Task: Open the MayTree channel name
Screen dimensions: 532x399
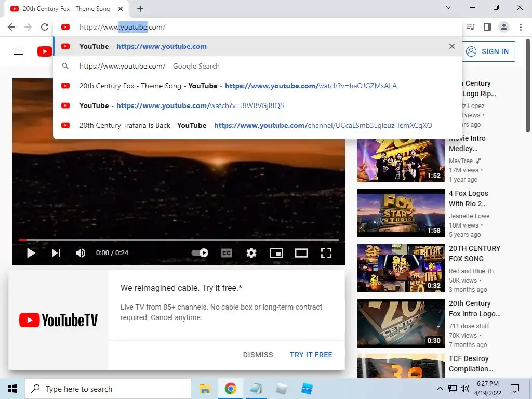Action: (x=461, y=161)
